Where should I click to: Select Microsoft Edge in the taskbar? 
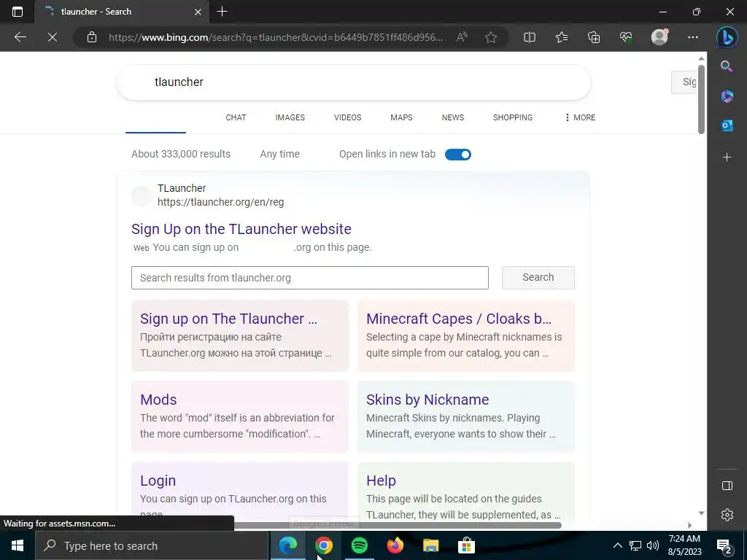287,545
